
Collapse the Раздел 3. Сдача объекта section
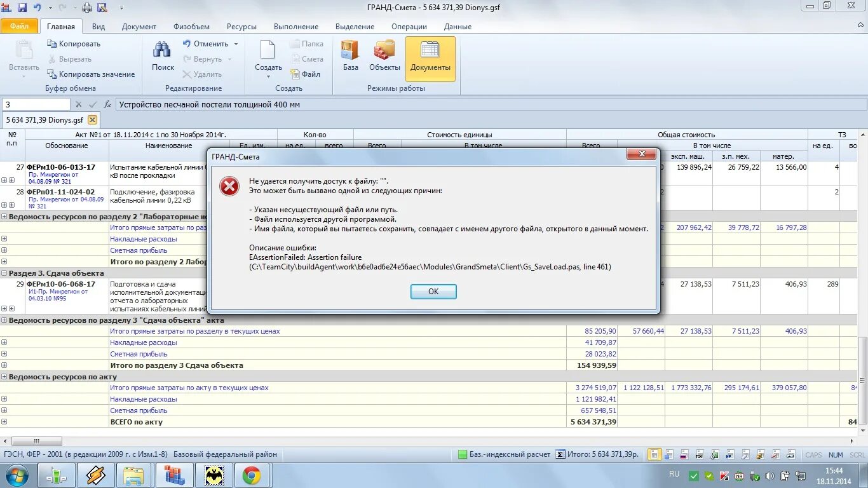(x=4, y=273)
